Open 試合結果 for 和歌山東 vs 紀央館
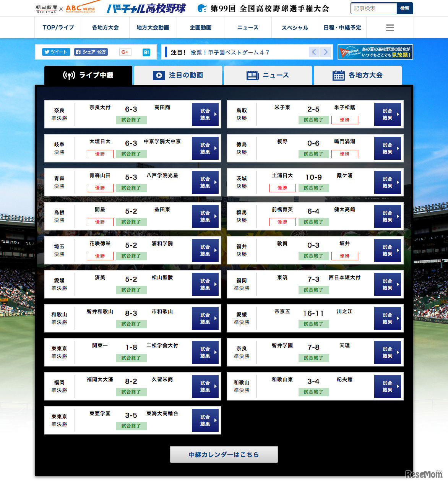Viewport: 448px width, 483px height. coord(388,386)
